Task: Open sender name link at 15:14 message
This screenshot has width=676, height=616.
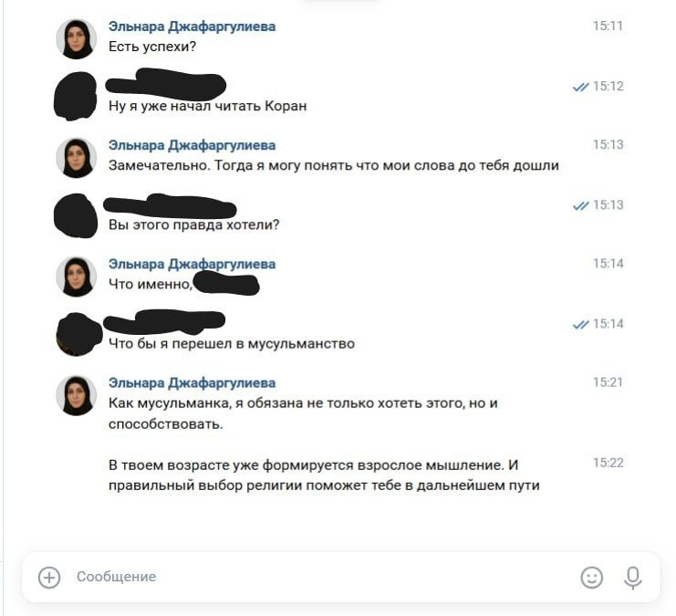Action: (192, 264)
